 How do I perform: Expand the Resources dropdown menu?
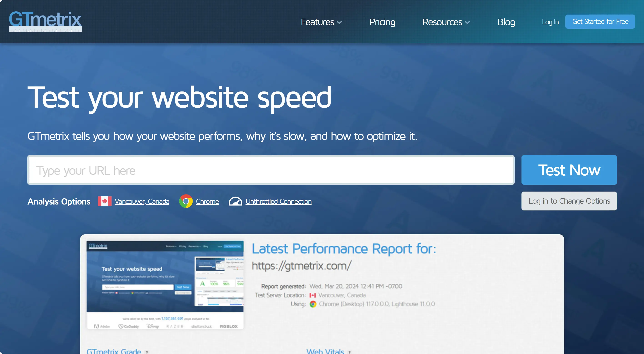click(442, 22)
